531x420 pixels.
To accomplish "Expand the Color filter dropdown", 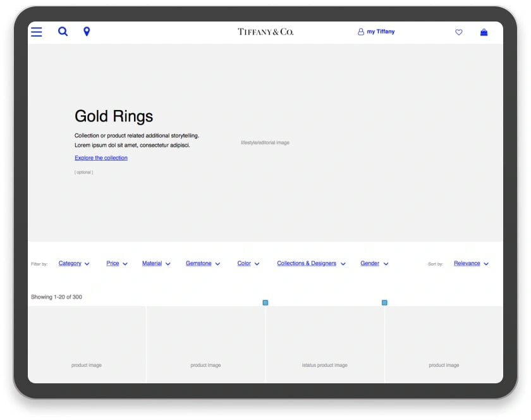I will [x=248, y=263].
